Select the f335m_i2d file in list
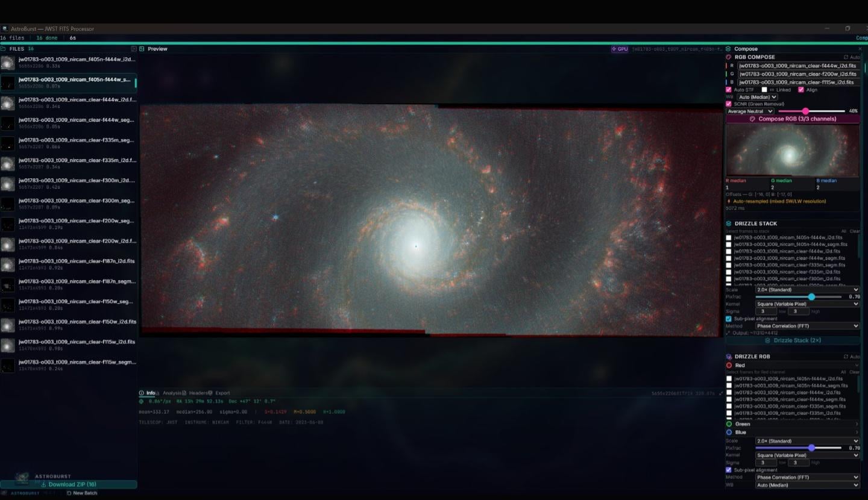This screenshot has width=868, height=500. [x=77, y=160]
